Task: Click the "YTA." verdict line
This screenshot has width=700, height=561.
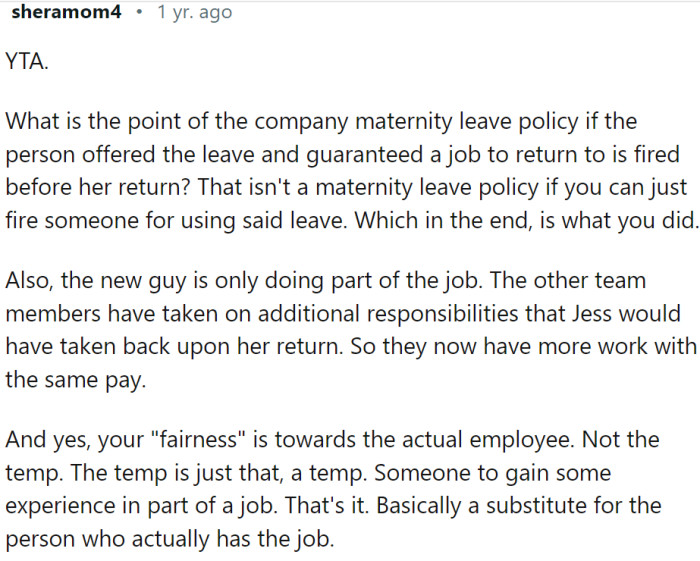Action: (27, 62)
